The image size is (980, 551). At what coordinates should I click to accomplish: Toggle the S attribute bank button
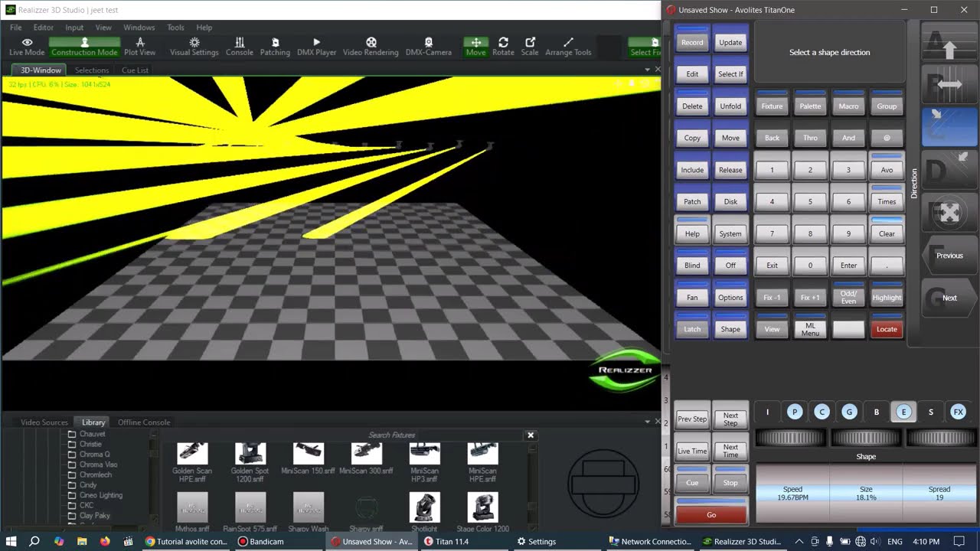click(931, 412)
